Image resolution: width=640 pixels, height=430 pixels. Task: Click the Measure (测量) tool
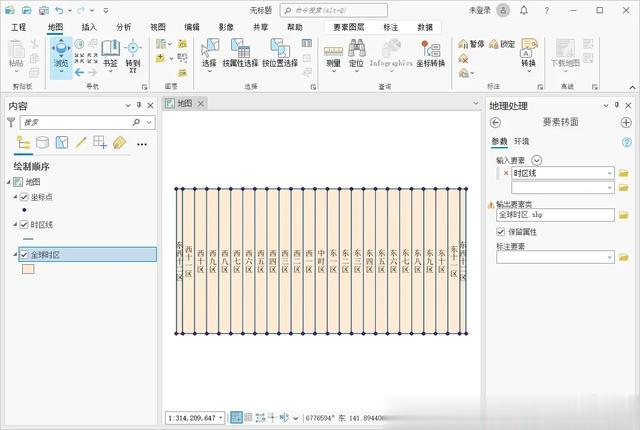(x=333, y=55)
